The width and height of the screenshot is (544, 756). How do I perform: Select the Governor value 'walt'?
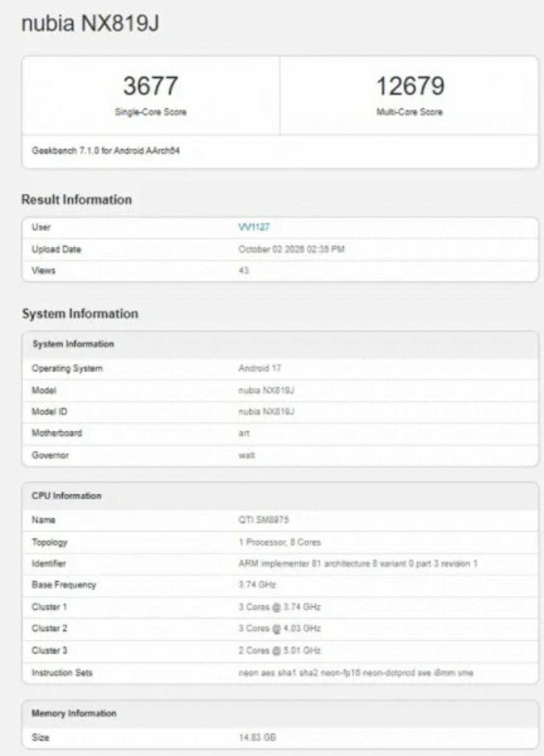point(246,455)
